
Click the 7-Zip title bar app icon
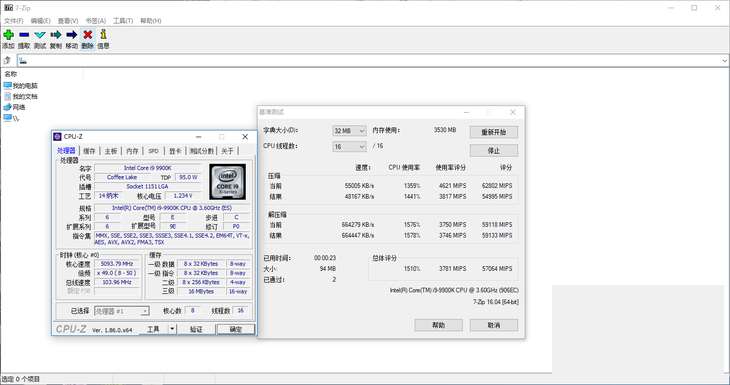8,7
